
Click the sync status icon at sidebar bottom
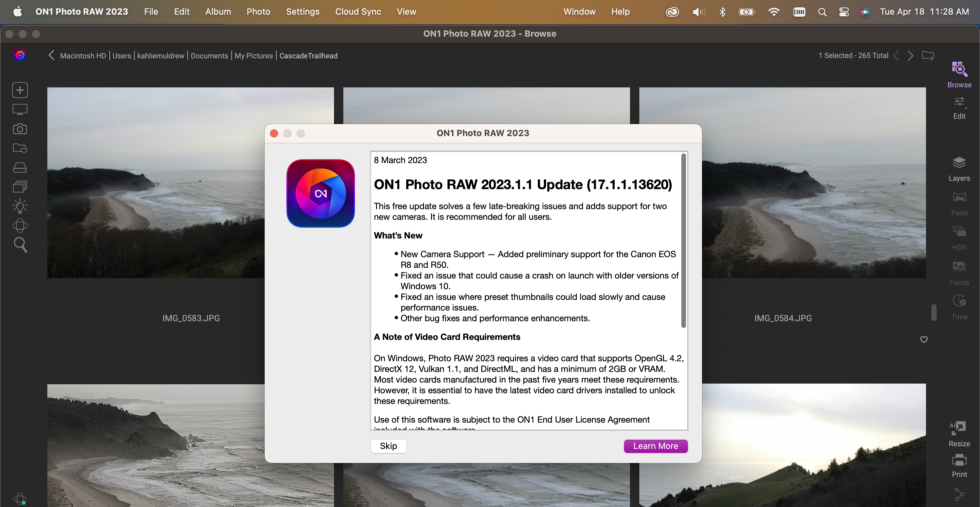[20, 499]
